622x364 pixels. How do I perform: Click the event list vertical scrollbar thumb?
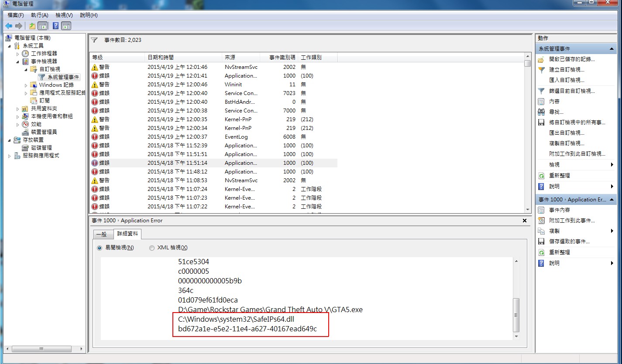(528, 63)
